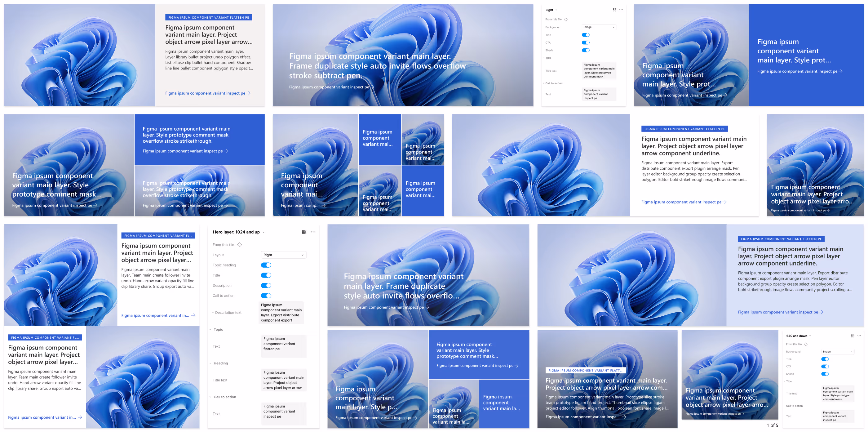Click the component grid icon in the Hero layer panel
This screenshot has width=868, height=432.
click(304, 232)
